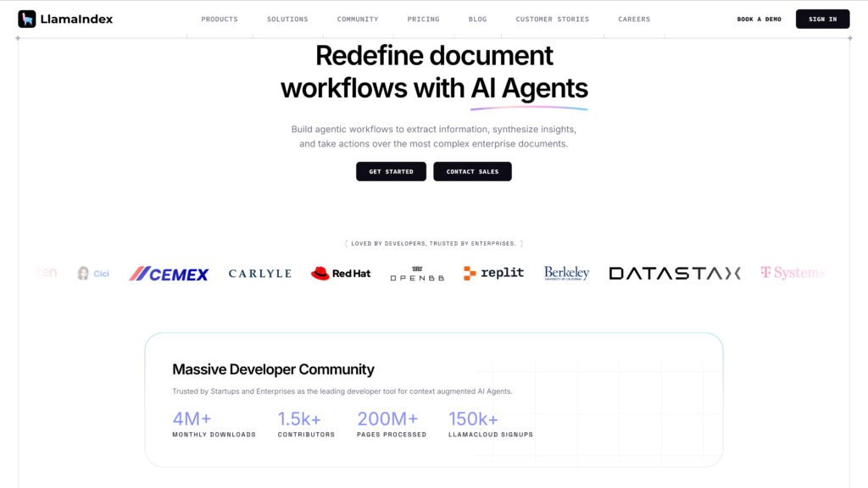Expand the Community navigation menu
Viewport: 868px width, 488px height.
358,19
